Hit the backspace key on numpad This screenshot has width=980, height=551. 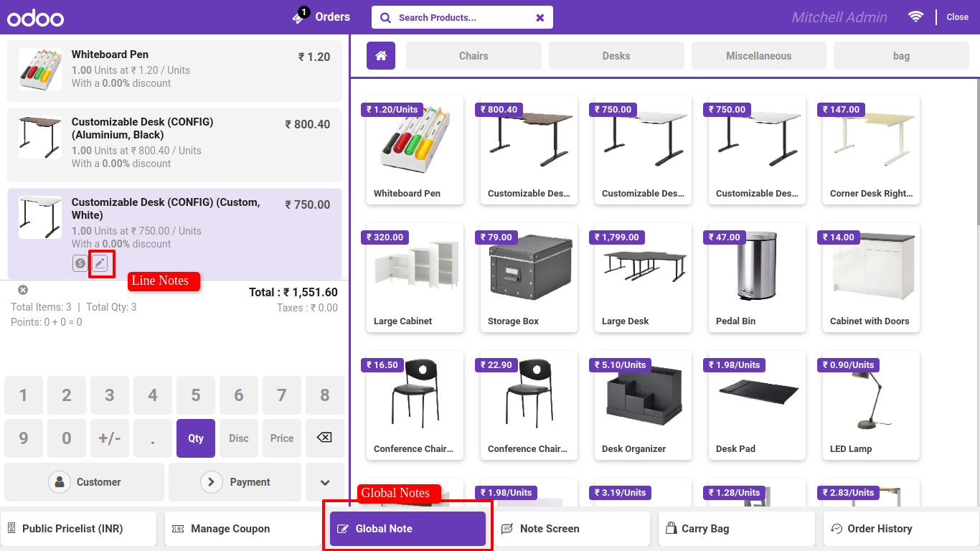tap(324, 438)
